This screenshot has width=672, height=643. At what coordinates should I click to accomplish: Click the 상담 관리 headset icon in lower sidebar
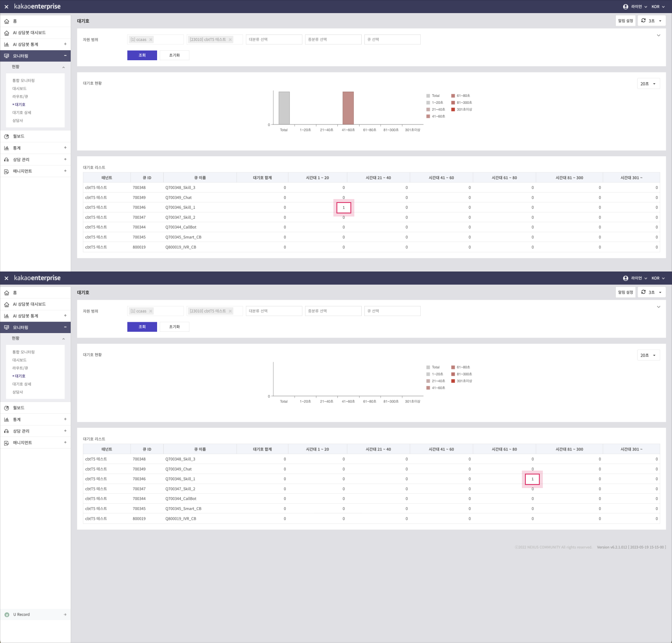tap(7, 431)
